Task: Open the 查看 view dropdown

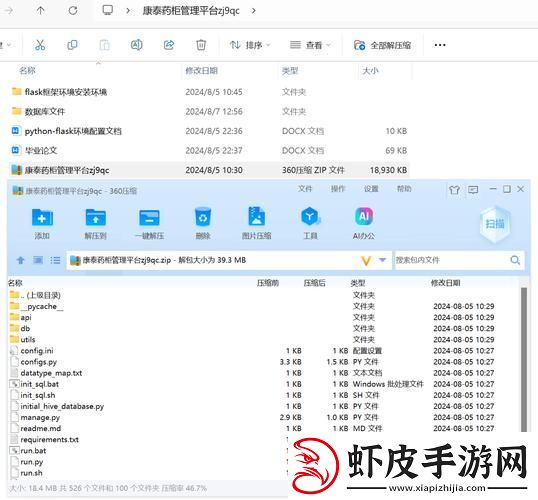Action: [x=310, y=45]
